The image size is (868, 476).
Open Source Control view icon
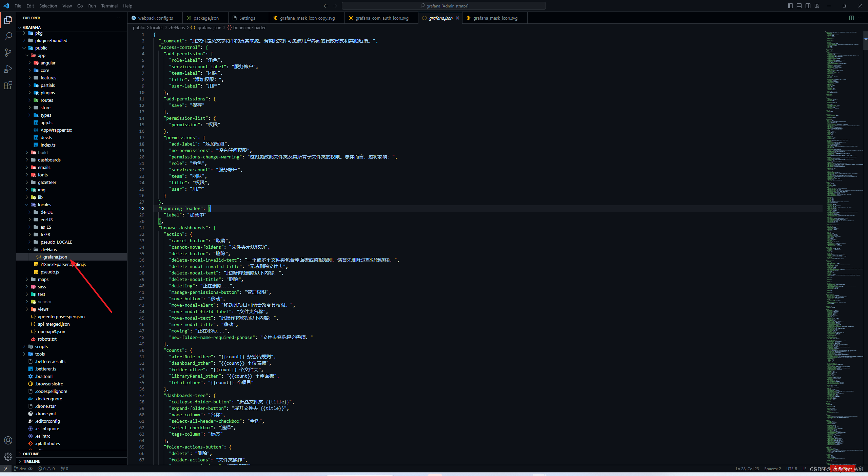[8, 52]
